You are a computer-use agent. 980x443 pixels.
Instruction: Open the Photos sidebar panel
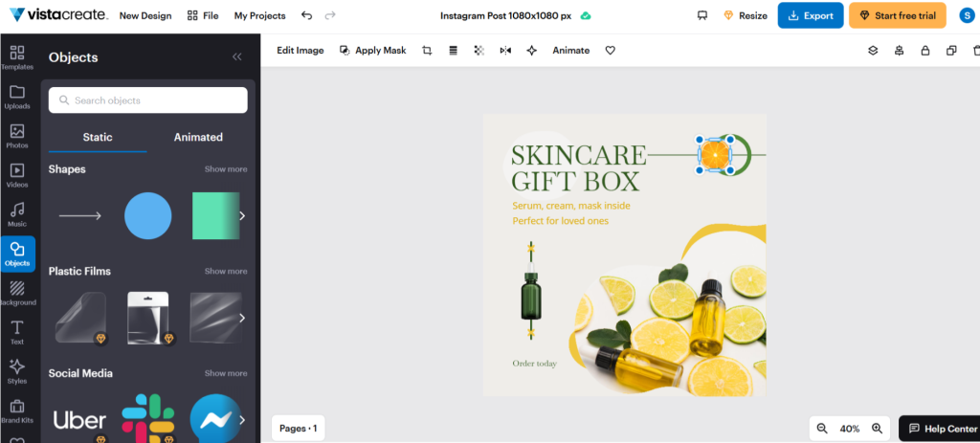(17, 136)
